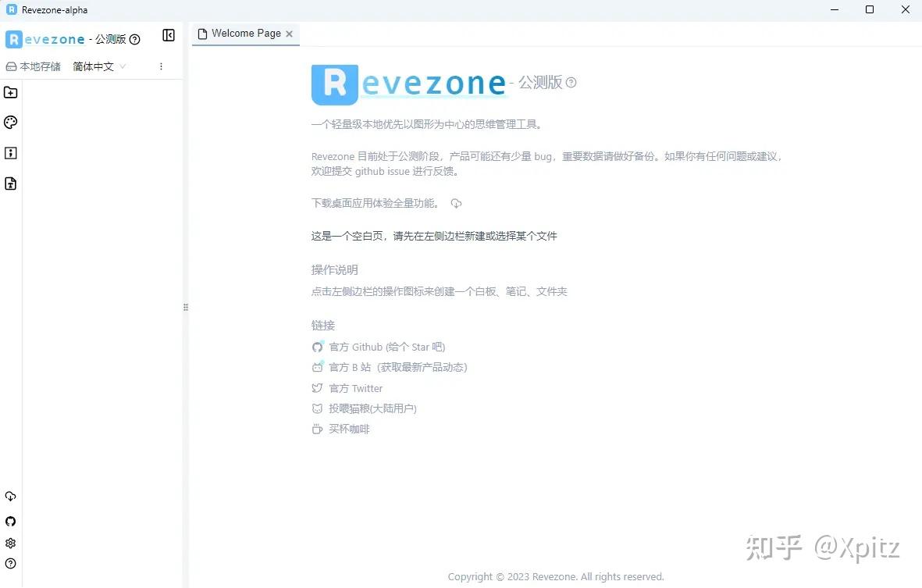
Task: Open the GitHub icon in the sidebar
Action: pos(10,521)
